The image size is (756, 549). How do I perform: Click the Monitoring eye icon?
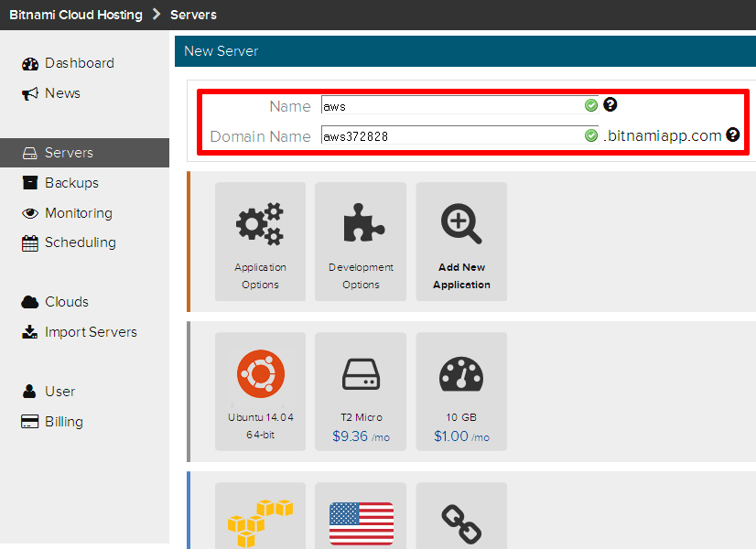[30, 213]
